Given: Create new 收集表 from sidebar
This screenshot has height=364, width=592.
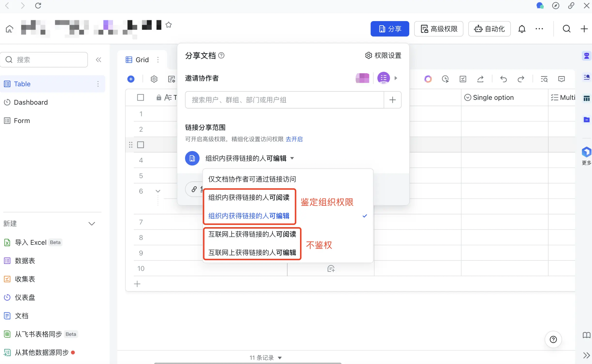Looking at the screenshot, I should 52,279.
